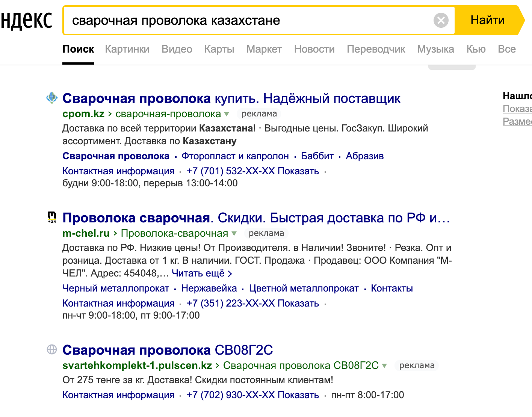Click the Yandex logo
The height and width of the screenshot is (417, 532).
pyautogui.click(x=26, y=20)
